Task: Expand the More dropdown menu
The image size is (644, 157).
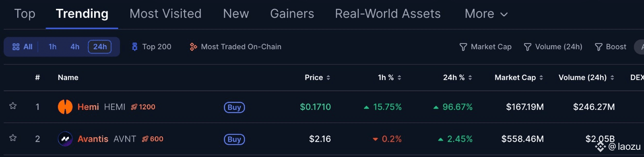Action: click(486, 14)
